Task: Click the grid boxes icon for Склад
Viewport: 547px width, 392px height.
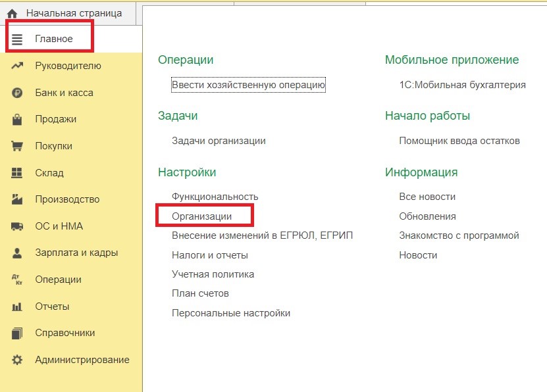Action: coord(16,173)
